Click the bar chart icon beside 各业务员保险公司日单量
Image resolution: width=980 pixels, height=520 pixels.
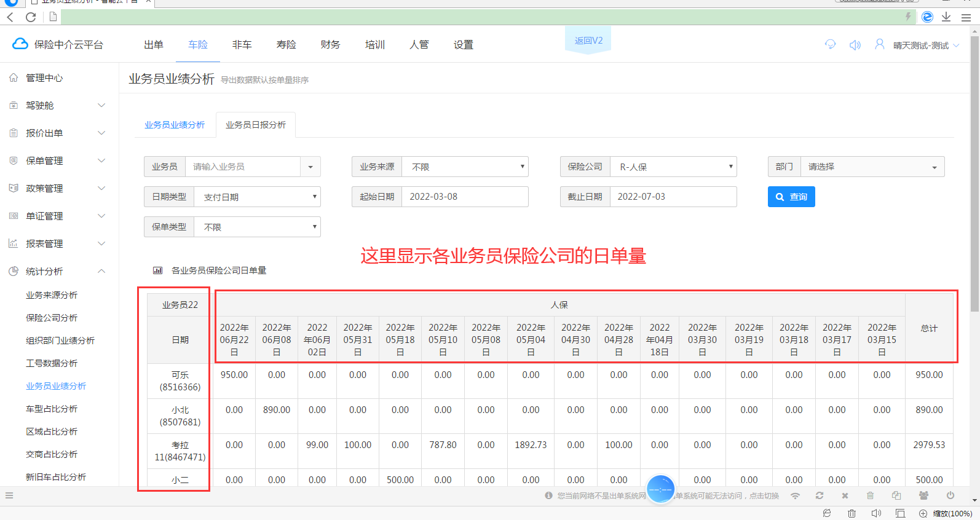(157, 270)
